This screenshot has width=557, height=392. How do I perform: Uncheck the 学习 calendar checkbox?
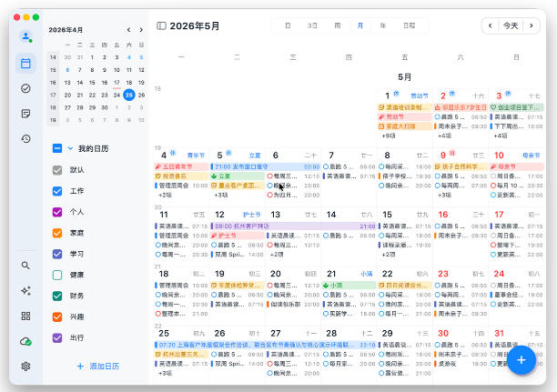[57, 254]
